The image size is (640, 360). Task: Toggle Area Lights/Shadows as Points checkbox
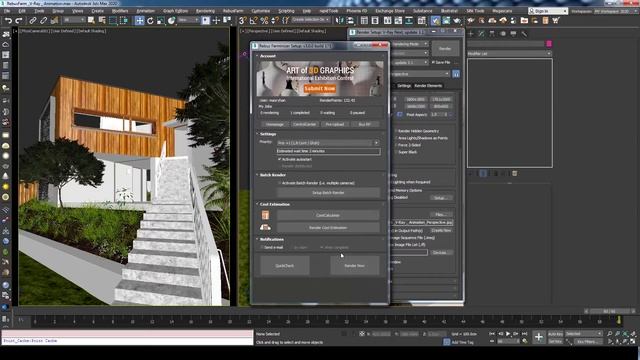coord(396,138)
